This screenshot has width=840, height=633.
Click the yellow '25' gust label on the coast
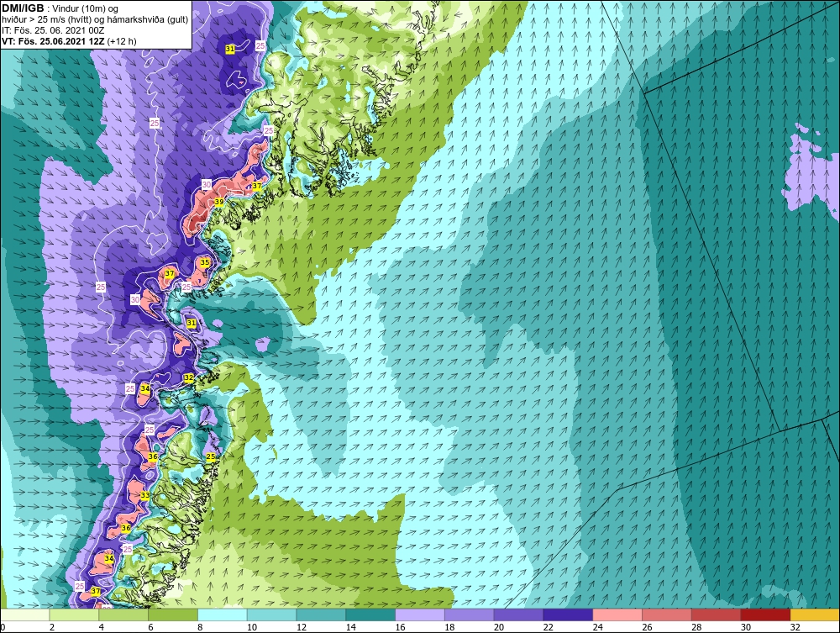[211, 456]
